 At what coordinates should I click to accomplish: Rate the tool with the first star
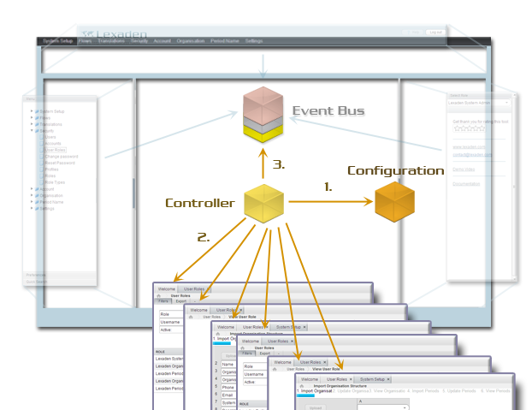[457, 128]
